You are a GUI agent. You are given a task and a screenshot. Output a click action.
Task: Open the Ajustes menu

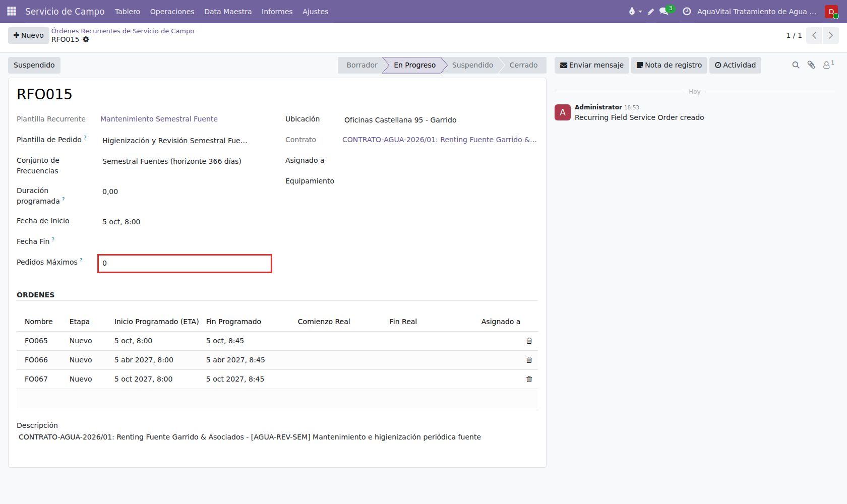coord(315,11)
